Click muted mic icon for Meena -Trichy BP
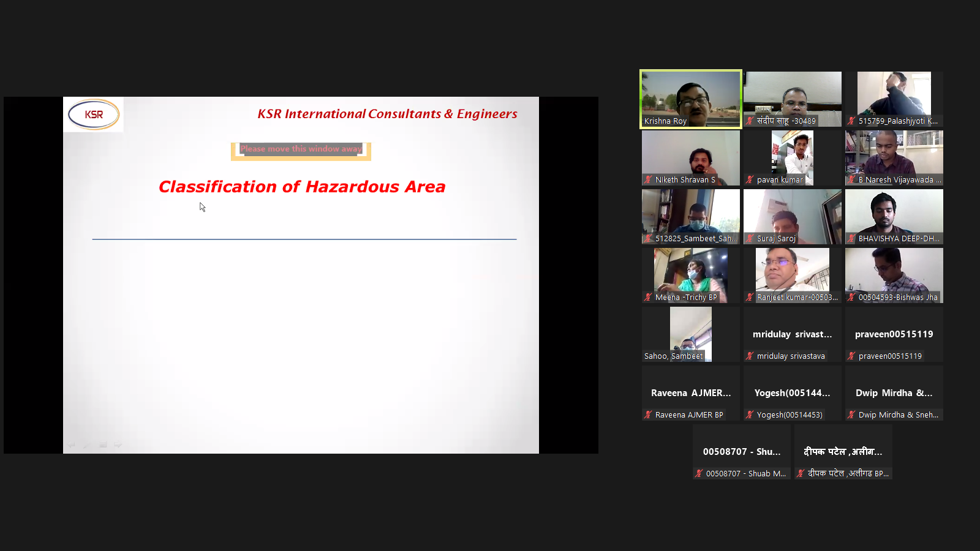Viewport: 980px width, 551px height. (x=648, y=298)
